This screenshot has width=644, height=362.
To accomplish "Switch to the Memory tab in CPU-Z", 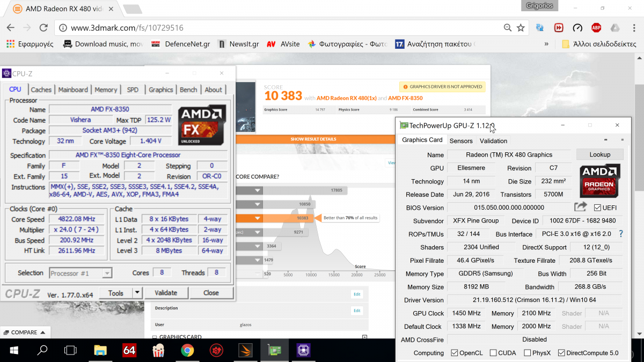I will click(106, 90).
